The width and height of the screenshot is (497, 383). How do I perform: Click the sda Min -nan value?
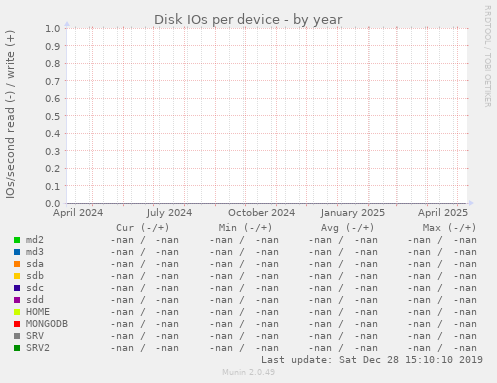(x=244, y=264)
